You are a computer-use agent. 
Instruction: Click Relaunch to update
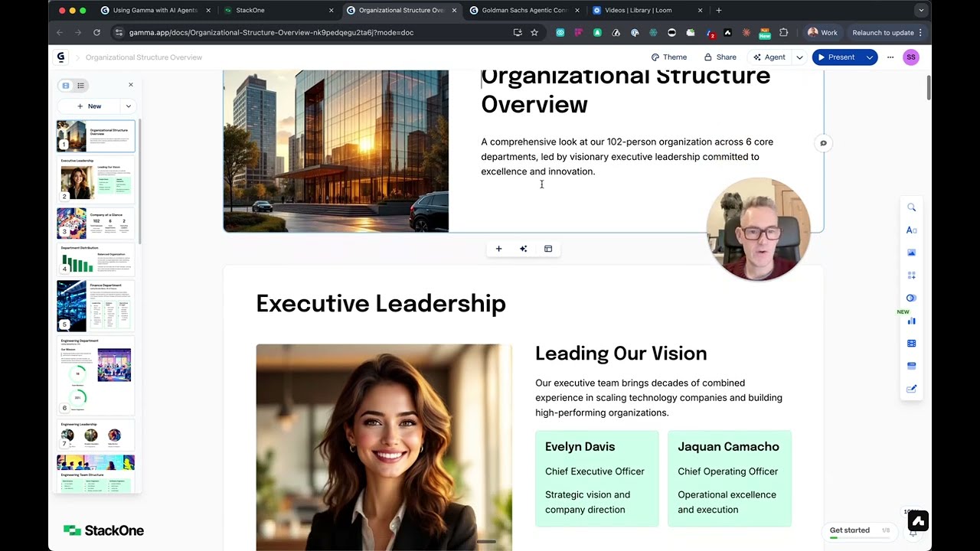point(883,32)
